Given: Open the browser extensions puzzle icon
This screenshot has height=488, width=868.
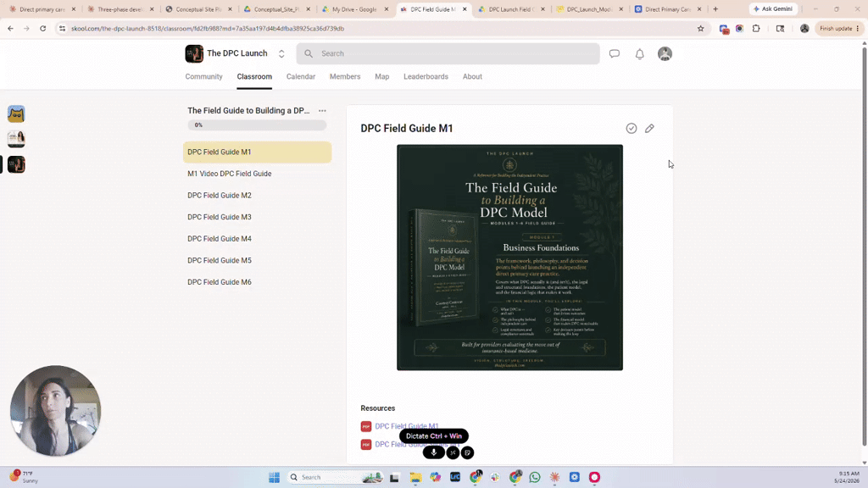Looking at the screenshot, I should click(x=756, y=28).
